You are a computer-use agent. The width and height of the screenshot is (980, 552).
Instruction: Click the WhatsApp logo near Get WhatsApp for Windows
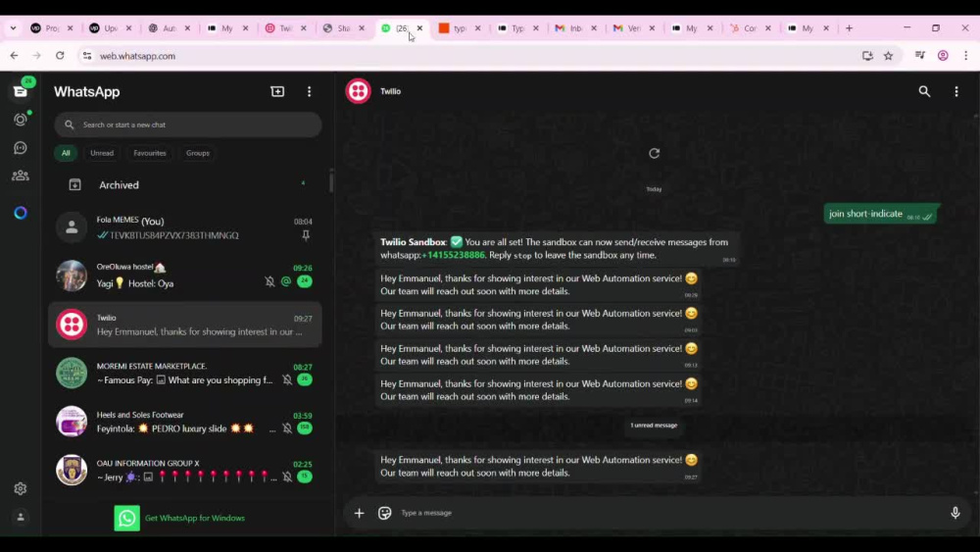click(126, 518)
